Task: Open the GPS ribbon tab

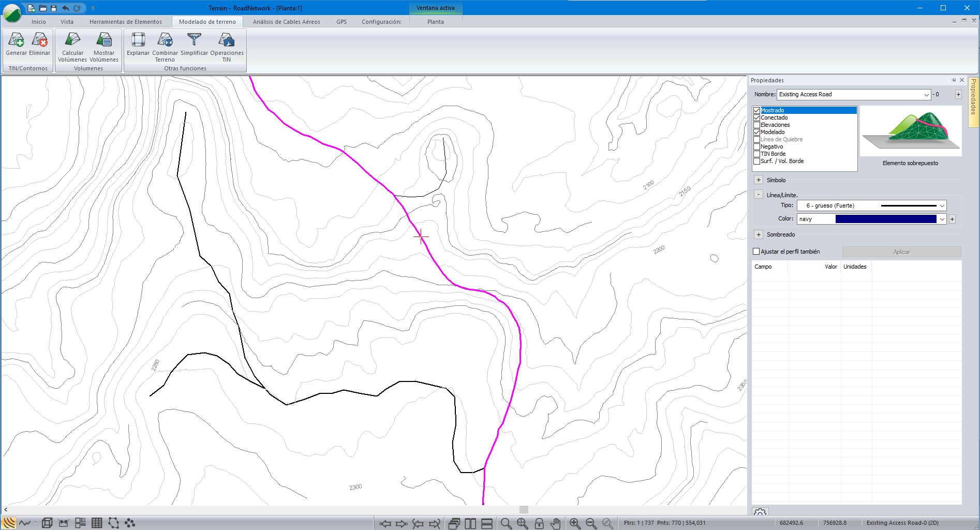Action: click(x=341, y=22)
